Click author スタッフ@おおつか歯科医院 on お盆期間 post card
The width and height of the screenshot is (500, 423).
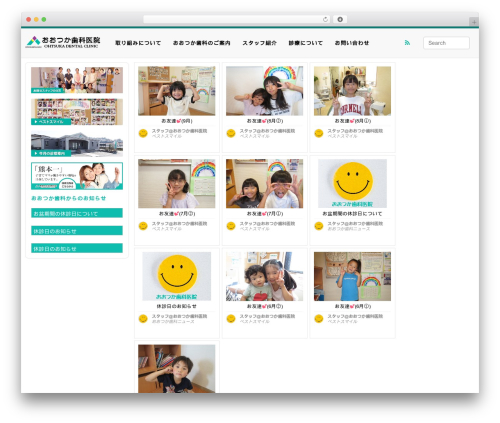click(355, 224)
